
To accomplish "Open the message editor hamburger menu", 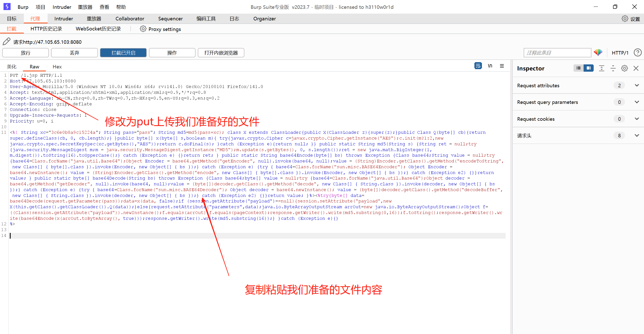I will 502,66.
